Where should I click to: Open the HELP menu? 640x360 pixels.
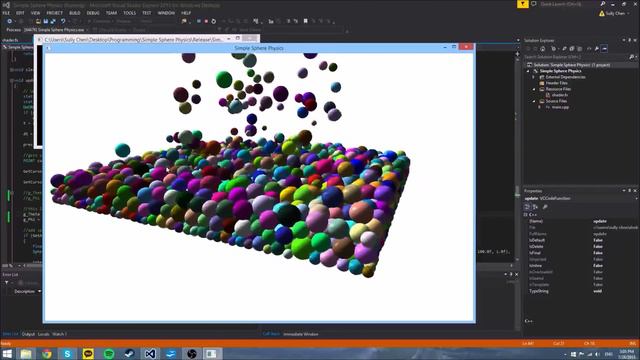(186, 13)
